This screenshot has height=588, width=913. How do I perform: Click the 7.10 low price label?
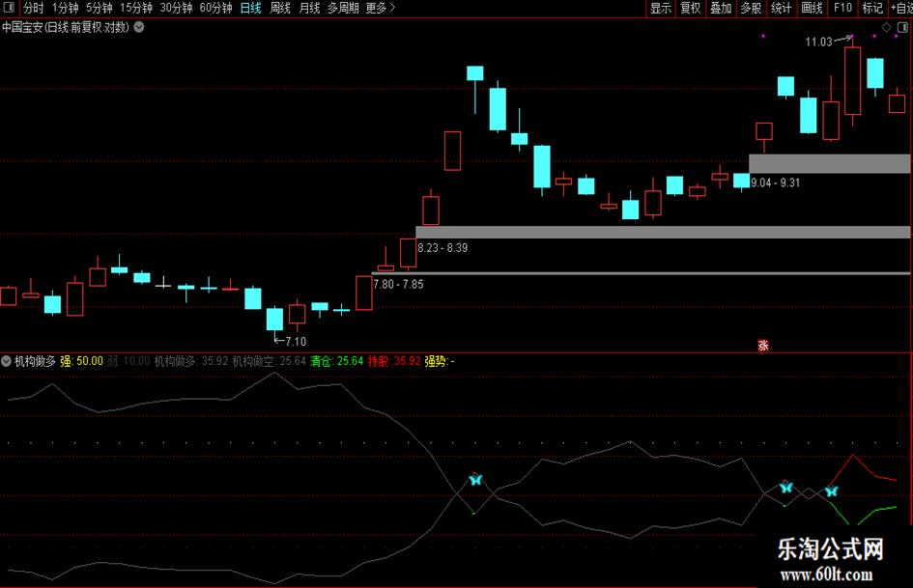[x=296, y=342]
